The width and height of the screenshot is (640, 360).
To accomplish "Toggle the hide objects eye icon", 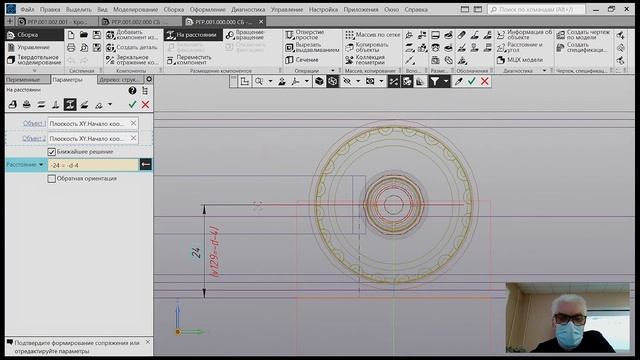I will pyautogui.click(x=347, y=82).
